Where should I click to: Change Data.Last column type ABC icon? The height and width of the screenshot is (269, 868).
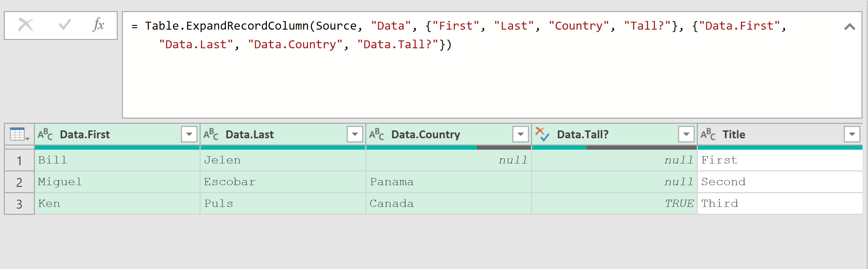[x=211, y=134]
